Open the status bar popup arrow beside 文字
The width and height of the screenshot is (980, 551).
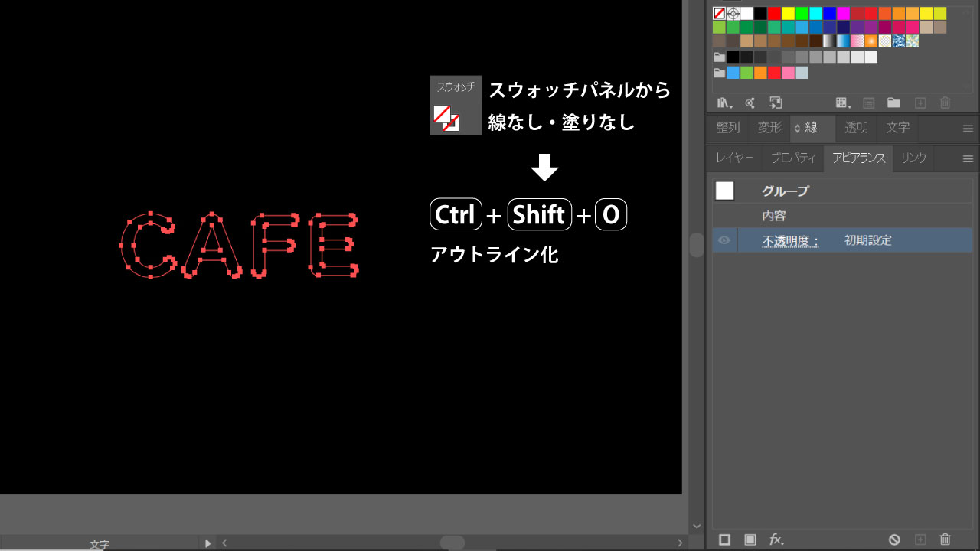207,543
